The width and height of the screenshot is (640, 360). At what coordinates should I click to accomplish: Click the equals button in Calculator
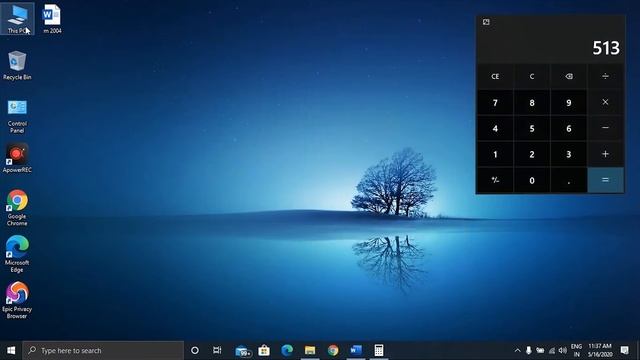(x=605, y=180)
